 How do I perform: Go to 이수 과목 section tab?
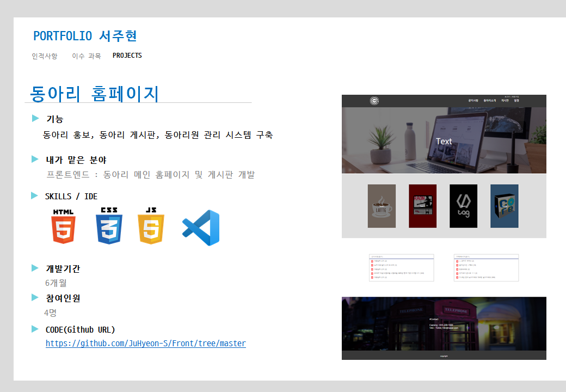click(87, 56)
